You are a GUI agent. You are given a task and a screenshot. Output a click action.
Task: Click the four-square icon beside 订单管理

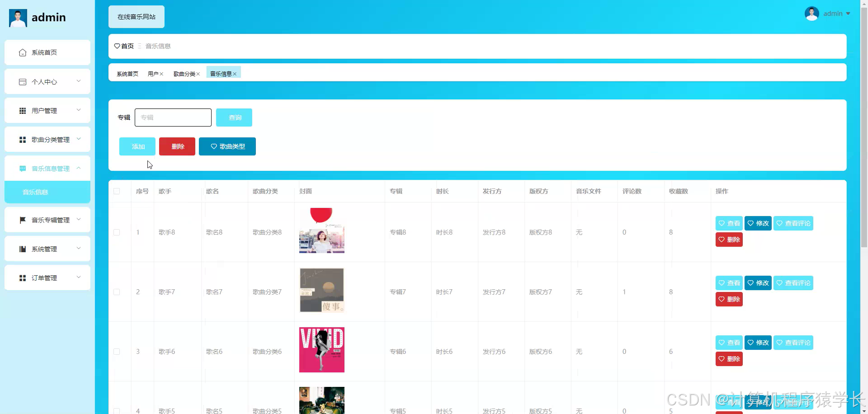tap(23, 278)
